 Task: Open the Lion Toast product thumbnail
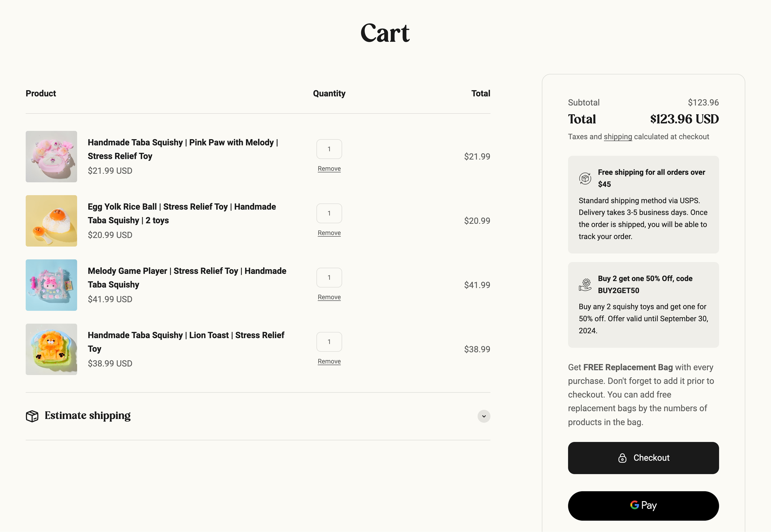pos(51,349)
